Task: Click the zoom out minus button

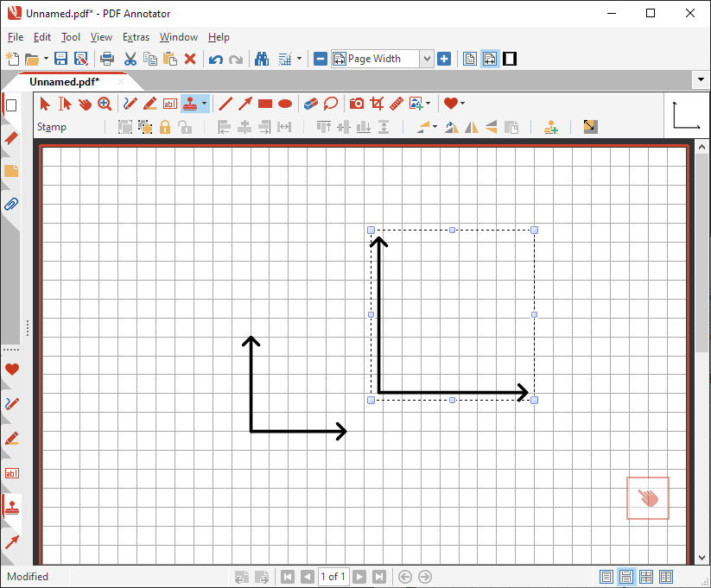Action: coord(321,59)
